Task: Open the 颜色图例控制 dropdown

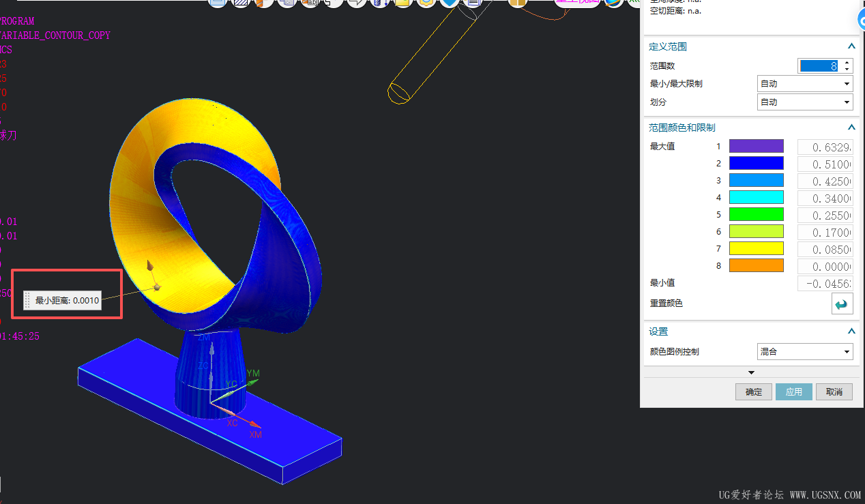Action: 805,352
